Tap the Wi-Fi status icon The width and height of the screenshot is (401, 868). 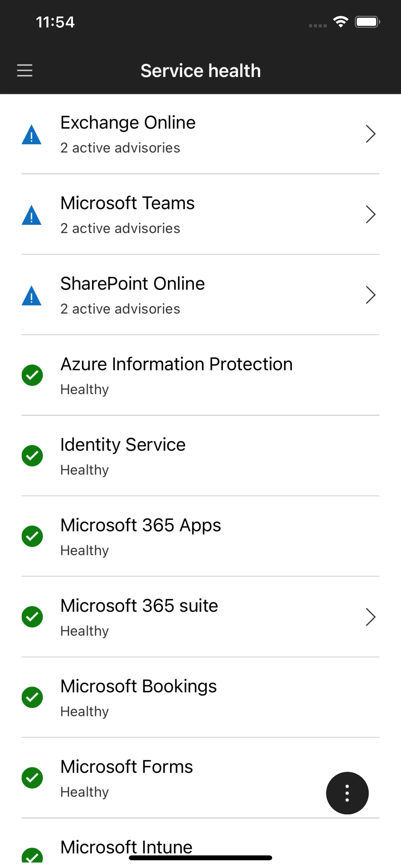click(x=341, y=22)
